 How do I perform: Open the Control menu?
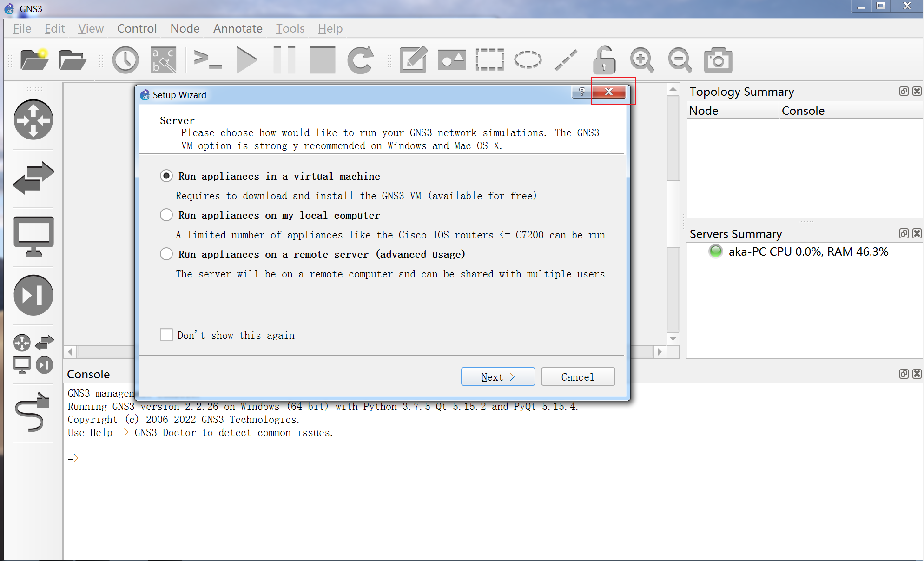[137, 28]
